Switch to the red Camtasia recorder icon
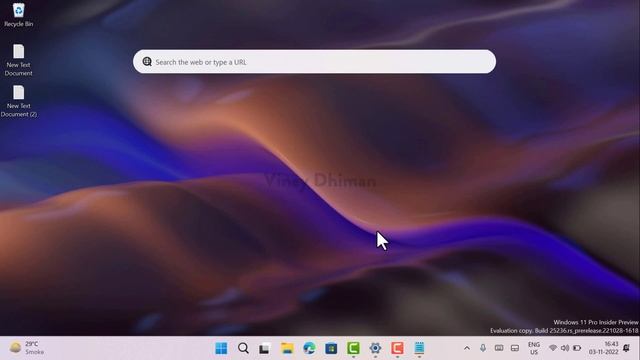This screenshot has height=360, width=640. [x=397, y=348]
